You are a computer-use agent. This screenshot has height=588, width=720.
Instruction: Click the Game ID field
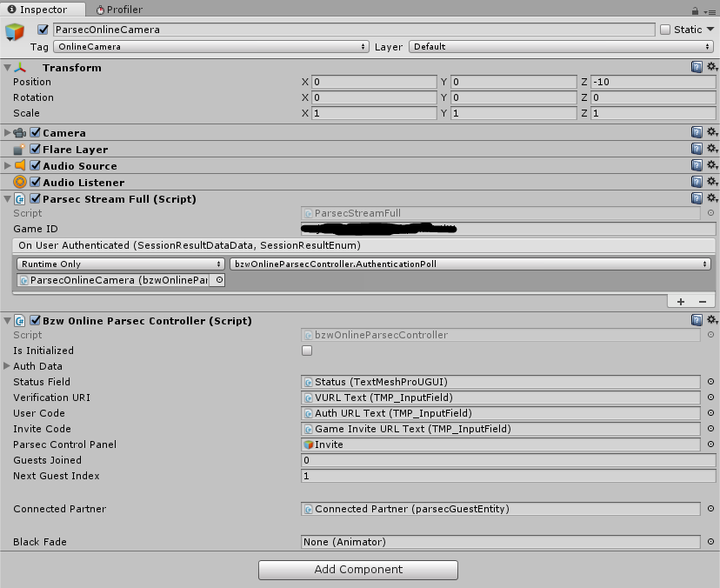click(x=509, y=228)
